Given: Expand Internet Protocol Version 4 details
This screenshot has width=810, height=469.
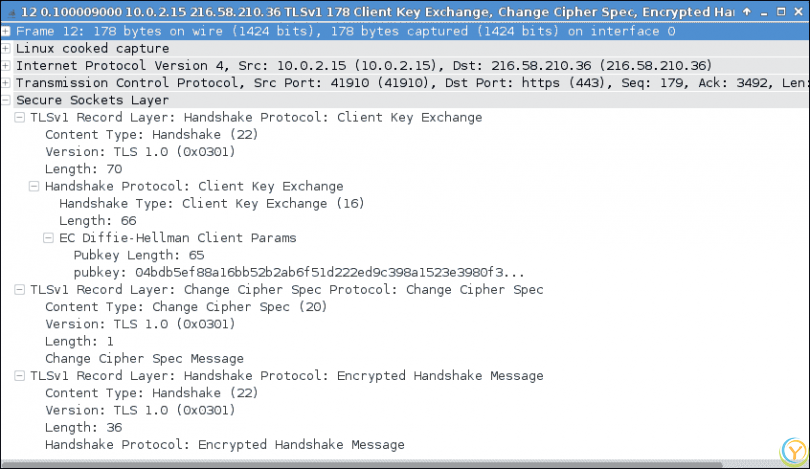Looking at the screenshot, I should [6, 66].
